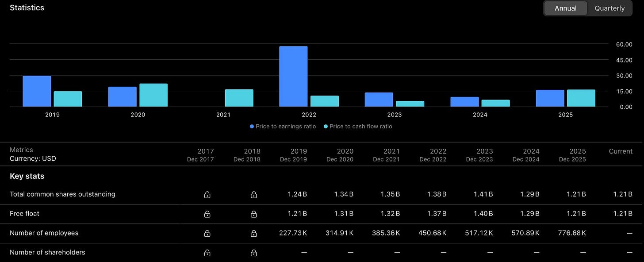The image size is (644, 262).
Task: Click the 1.38 B shares outstanding value for 2022
Action: tap(437, 194)
